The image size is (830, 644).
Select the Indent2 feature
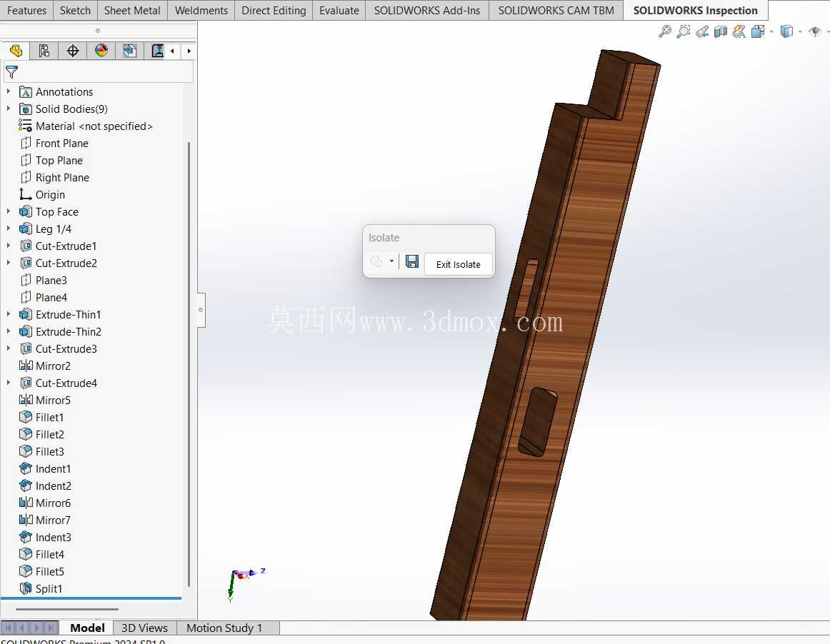tap(45, 485)
